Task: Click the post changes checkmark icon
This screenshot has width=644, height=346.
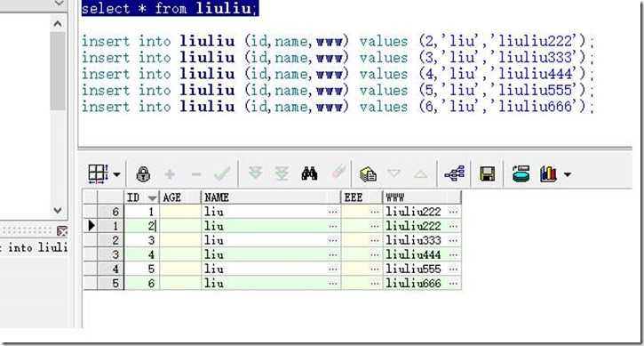Action: coord(222,174)
